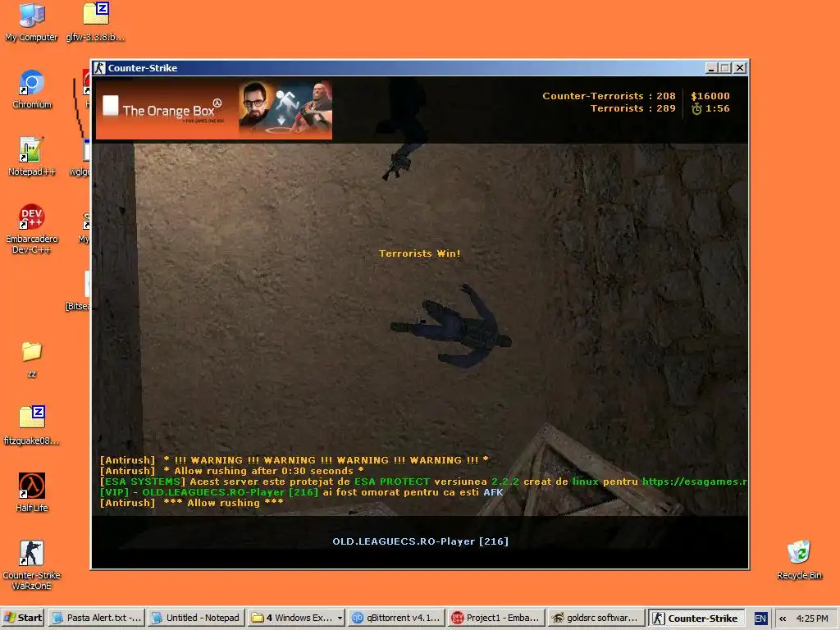
Task: Click the Allow rushing after 0:30 chat line
Action: coord(232,471)
